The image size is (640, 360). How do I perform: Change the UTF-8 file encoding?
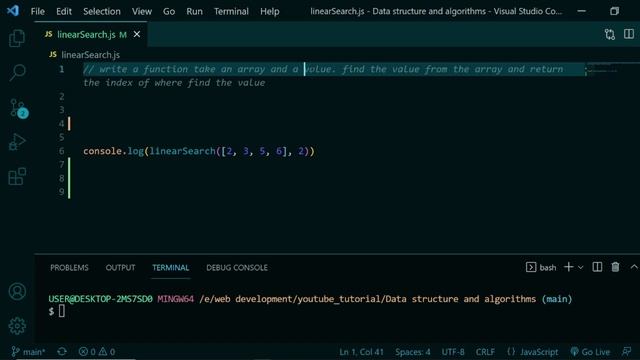pos(453,352)
